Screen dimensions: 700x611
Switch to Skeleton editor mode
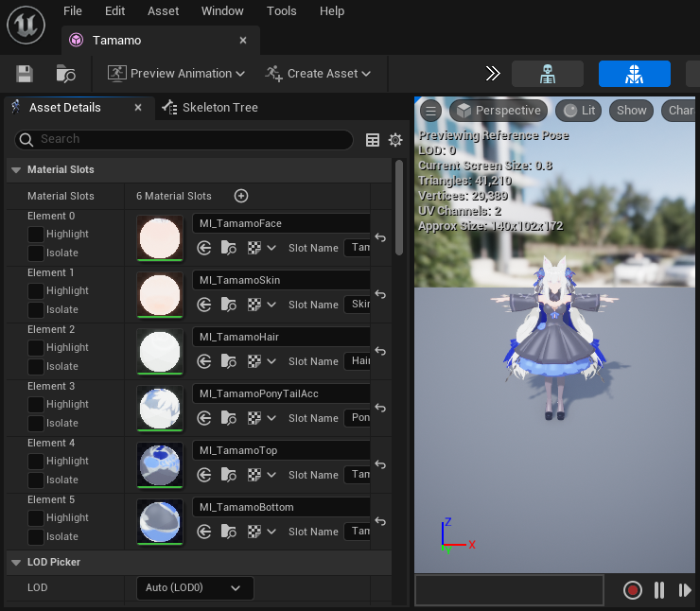[548, 74]
